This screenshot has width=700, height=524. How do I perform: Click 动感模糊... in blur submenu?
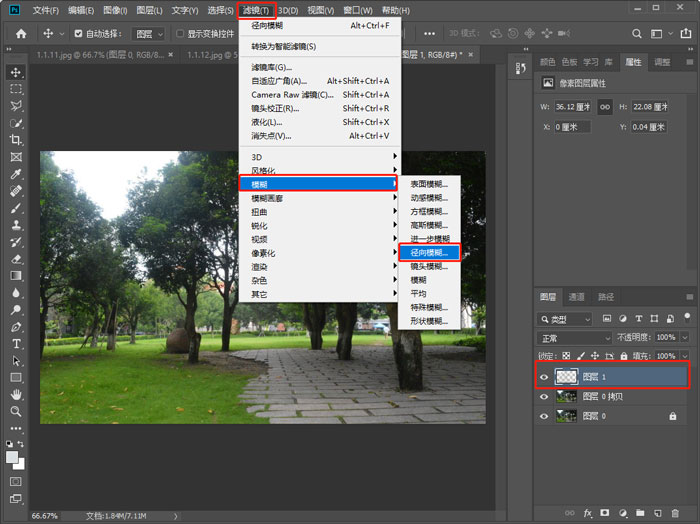pos(429,198)
